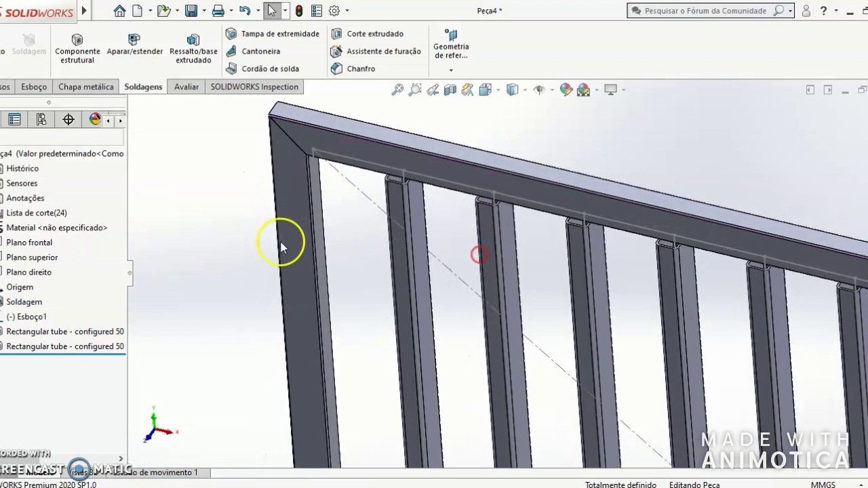Expand View Settings dropdown arrow
This screenshot has height=488, width=868.
pos(623,89)
